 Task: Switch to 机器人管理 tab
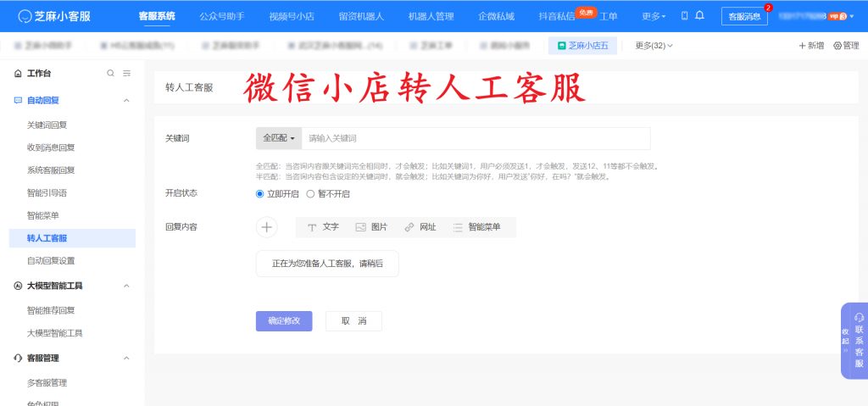pos(431,16)
